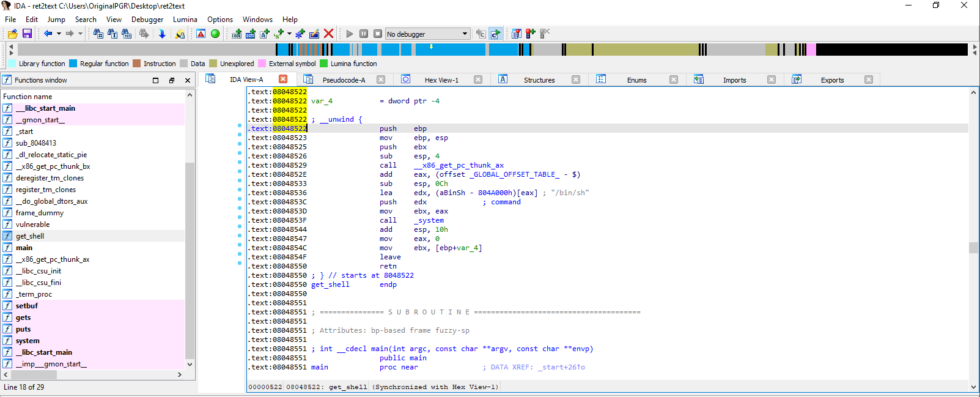Open the back navigation history dropdown
The height and width of the screenshot is (397, 980).
click(x=59, y=34)
